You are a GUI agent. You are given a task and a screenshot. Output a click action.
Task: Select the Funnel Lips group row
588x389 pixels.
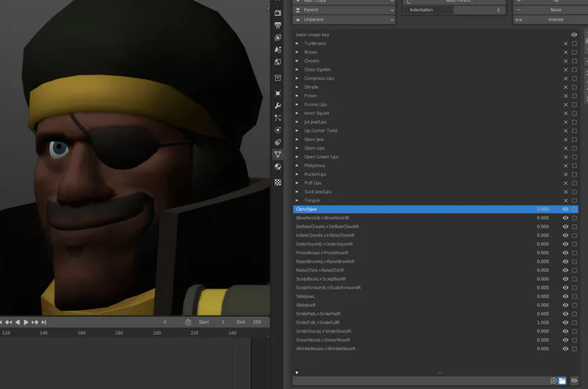pyautogui.click(x=435, y=104)
